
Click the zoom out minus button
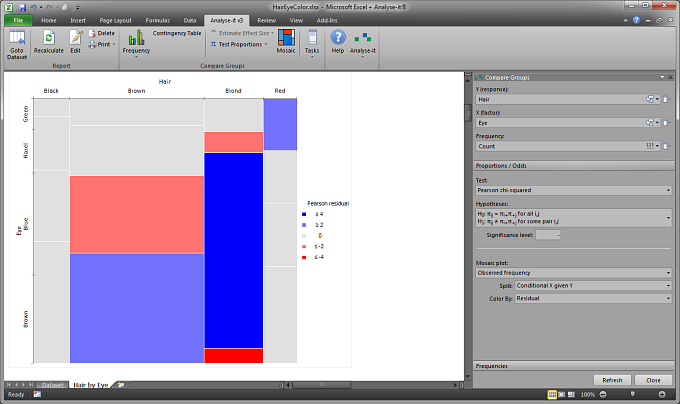pos(603,394)
